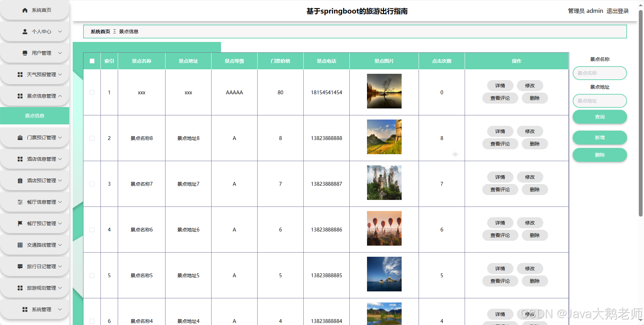Click 系统首页 in the breadcrumb
The image size is (644, 325).
click(x=100, y=32)
